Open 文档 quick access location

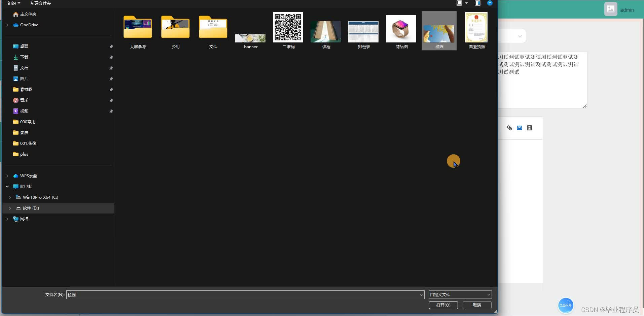pos(21,68)
